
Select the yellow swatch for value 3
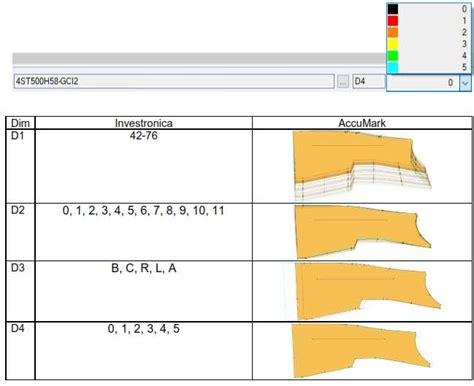coord(393,44)
